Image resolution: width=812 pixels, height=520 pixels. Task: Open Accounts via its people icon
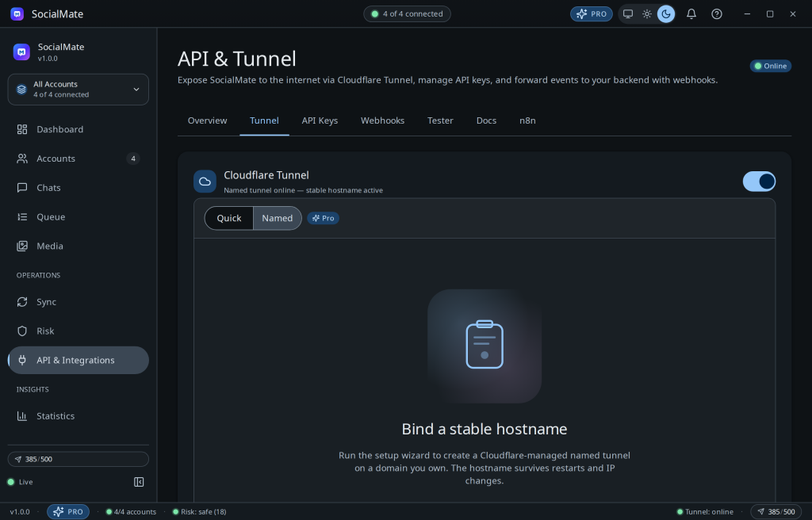point(21,159)
